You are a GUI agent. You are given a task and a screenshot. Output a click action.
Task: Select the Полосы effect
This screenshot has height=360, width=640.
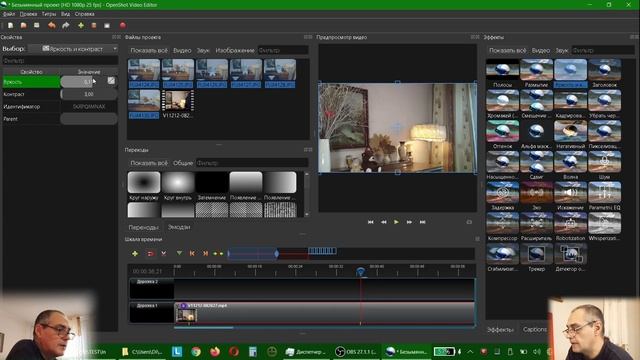click(x=502, y=73)
